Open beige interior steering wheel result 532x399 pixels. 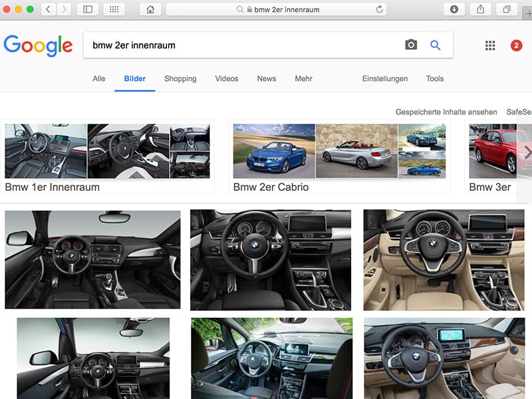(444, 260)
